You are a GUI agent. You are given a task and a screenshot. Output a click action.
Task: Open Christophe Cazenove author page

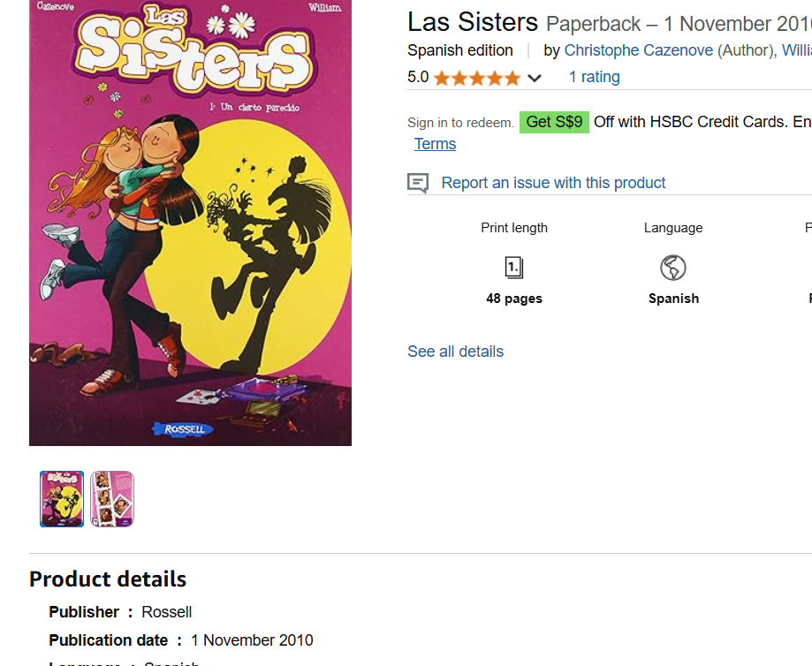(639, 50)
